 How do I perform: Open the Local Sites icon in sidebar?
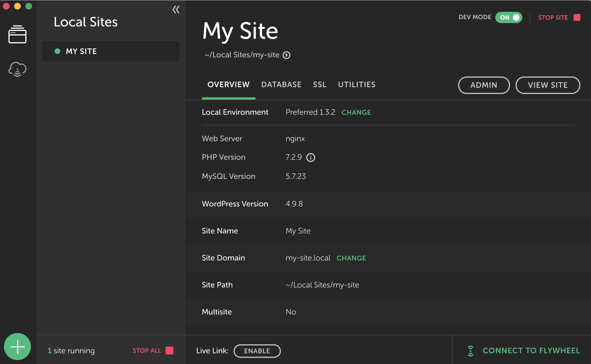[x=17, y=34]
